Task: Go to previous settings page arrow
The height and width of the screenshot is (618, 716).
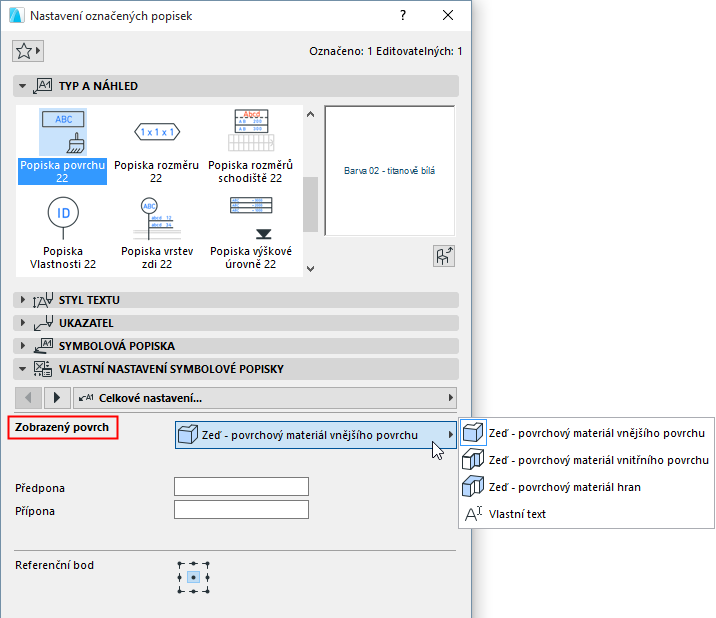Action: click(28, 398)
